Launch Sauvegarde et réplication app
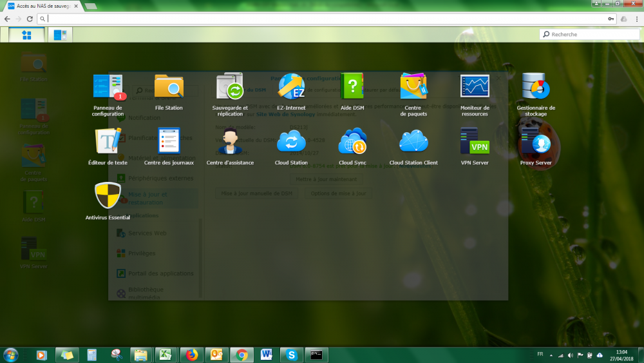The height and width of the screenshot is (363, 644). pos(230,88)
